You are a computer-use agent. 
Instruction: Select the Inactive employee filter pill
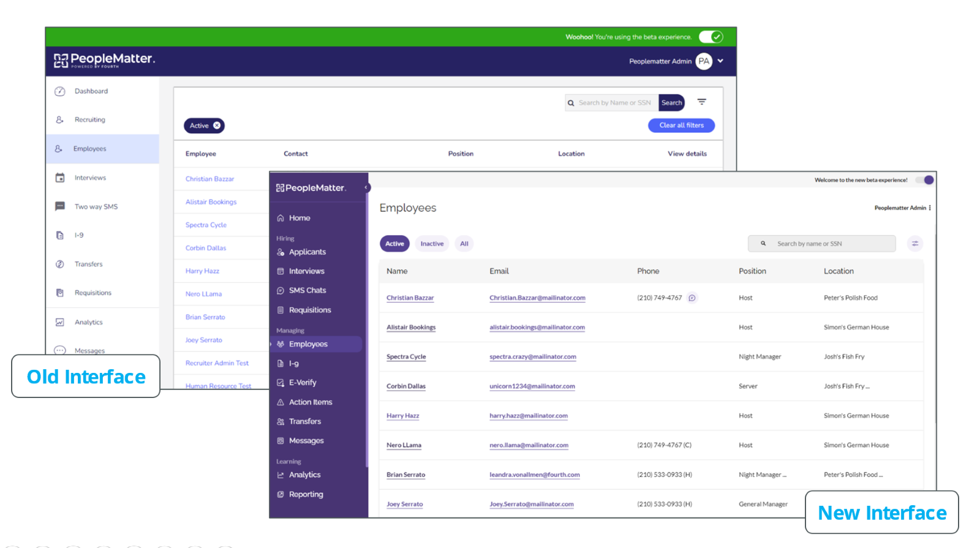(x=432, y=244)
